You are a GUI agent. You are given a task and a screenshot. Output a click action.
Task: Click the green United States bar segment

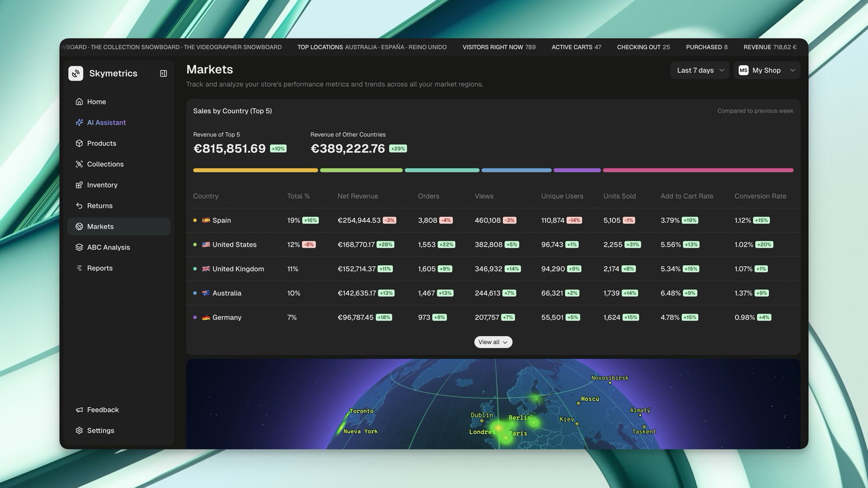coord(361,170)
